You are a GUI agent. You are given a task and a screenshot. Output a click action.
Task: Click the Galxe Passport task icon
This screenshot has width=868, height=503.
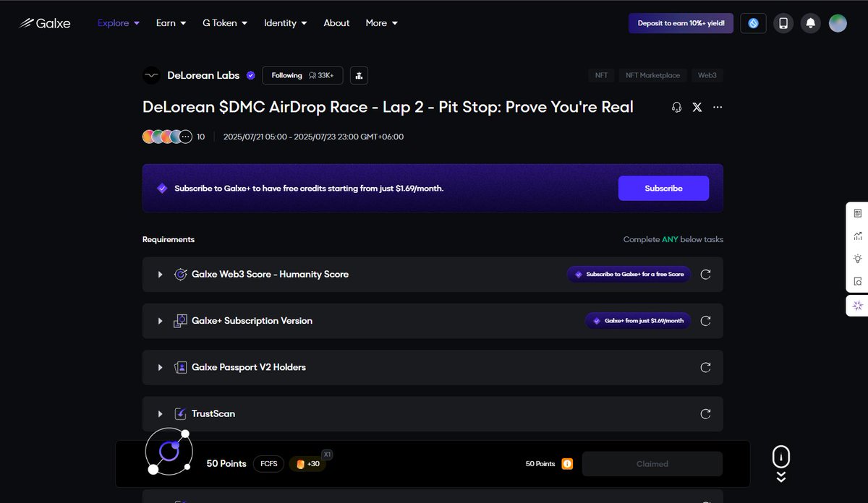click(x=181, y=367)
